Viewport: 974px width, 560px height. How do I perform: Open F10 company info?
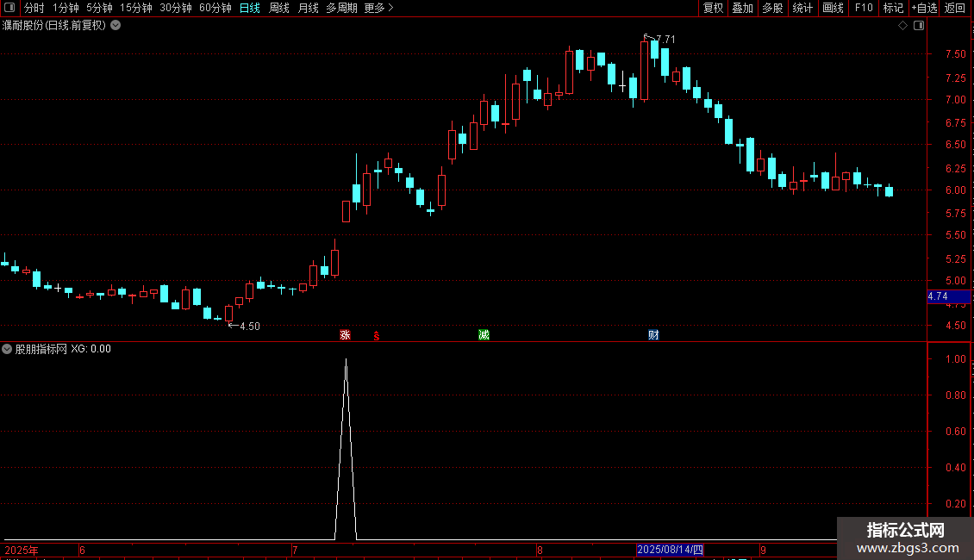click(x=864, y=8)
